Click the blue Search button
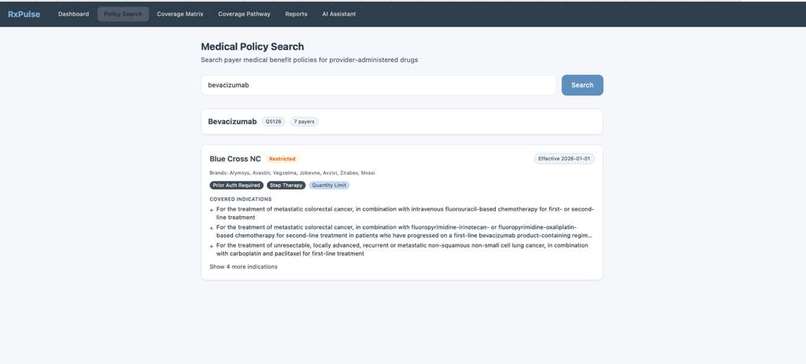 tap(582, 85)
